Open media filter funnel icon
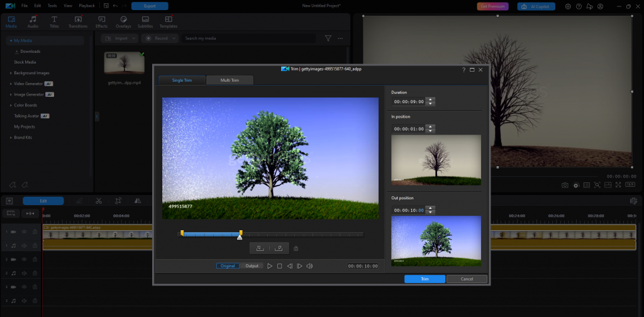Image resolution: width=644 pixels, height=317 pixels. pos(328,38)
